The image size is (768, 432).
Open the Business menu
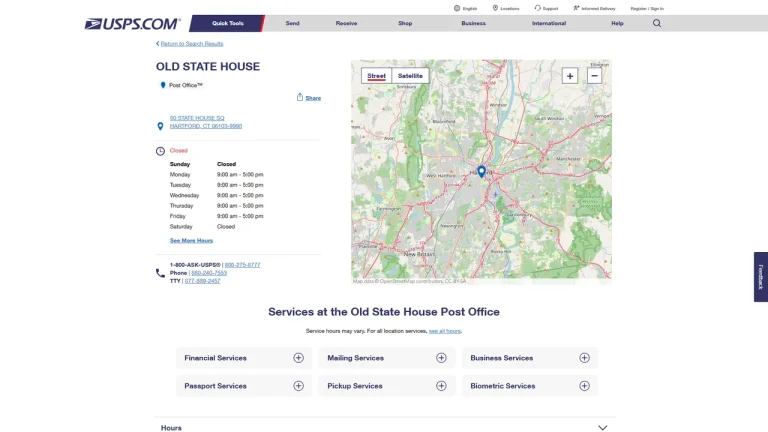[x=474, y=23]
